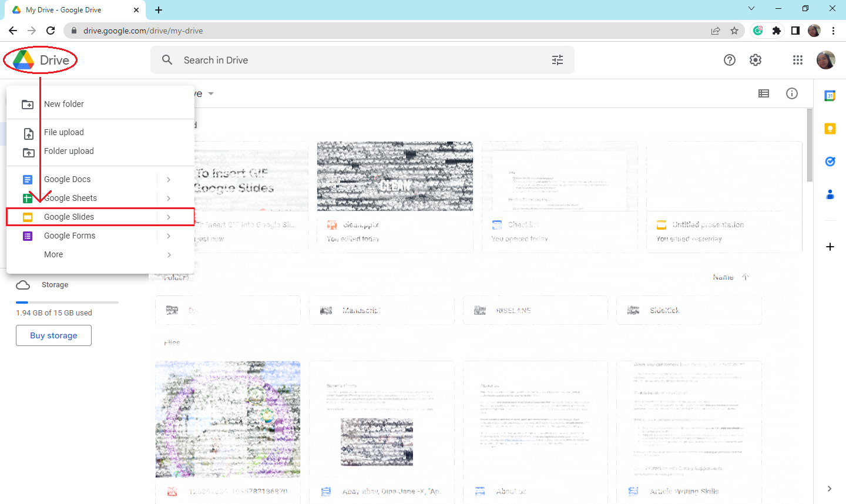Expand the Google Slides submenu arrow
Viewport: 846px width, 504px height.
coord(169,217)
